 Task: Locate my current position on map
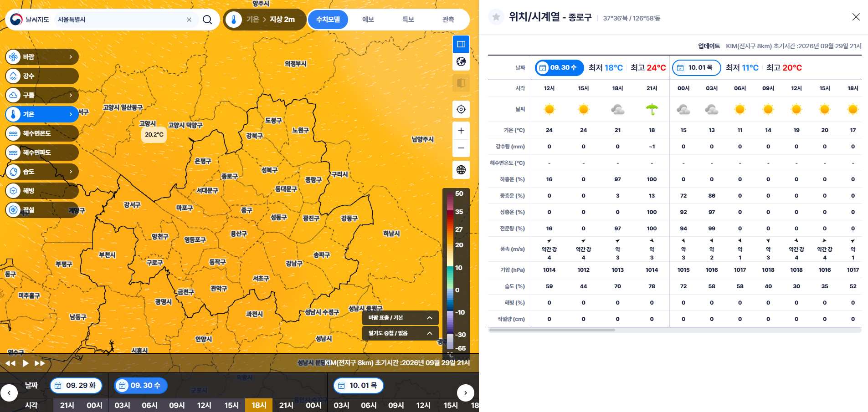pyautogui.click(x=461, y=109)
